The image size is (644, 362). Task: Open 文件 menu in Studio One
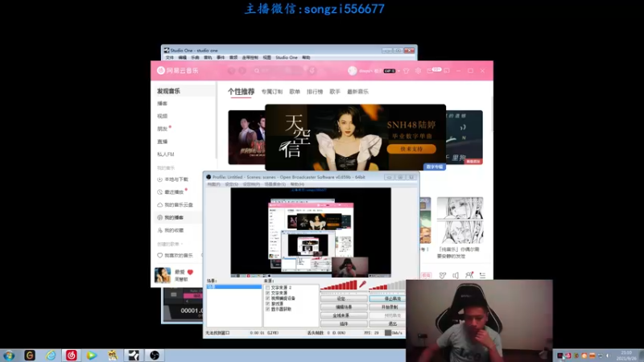point(169,57)
